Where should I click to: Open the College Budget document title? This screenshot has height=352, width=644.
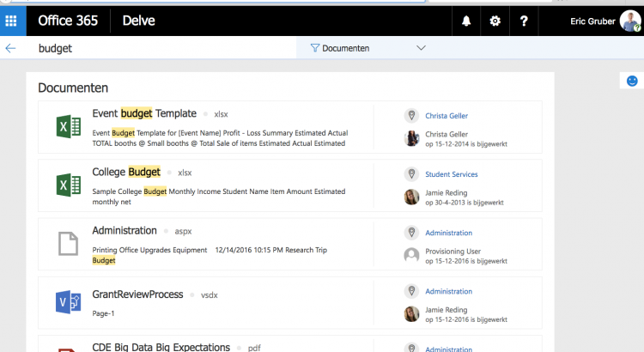point(126,172)
